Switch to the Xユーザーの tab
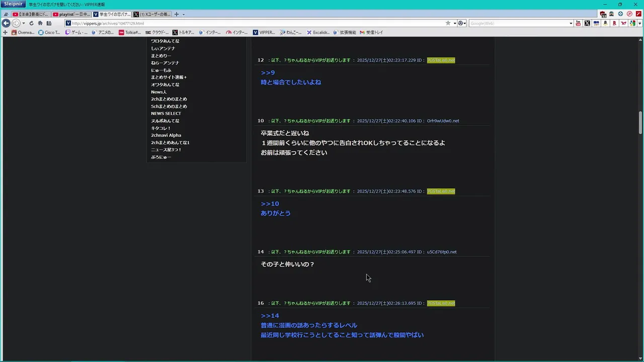Image resolution: width=644 pixels, height=362 pixels. [152, 14]
